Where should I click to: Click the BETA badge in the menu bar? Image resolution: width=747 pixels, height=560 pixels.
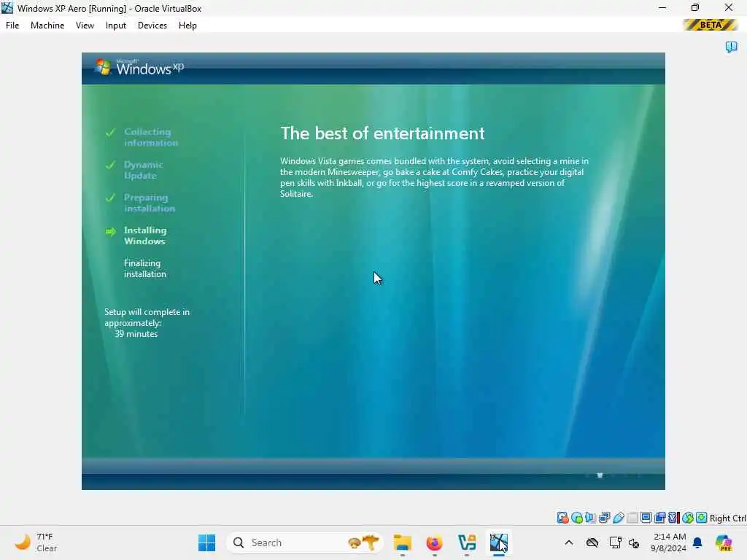click(711, 25)
